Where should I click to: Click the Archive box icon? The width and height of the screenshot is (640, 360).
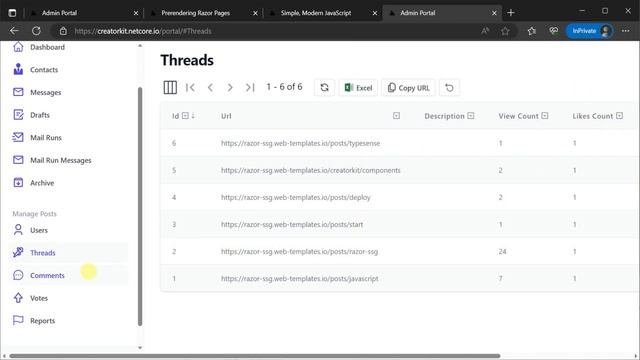coord(18,182)
